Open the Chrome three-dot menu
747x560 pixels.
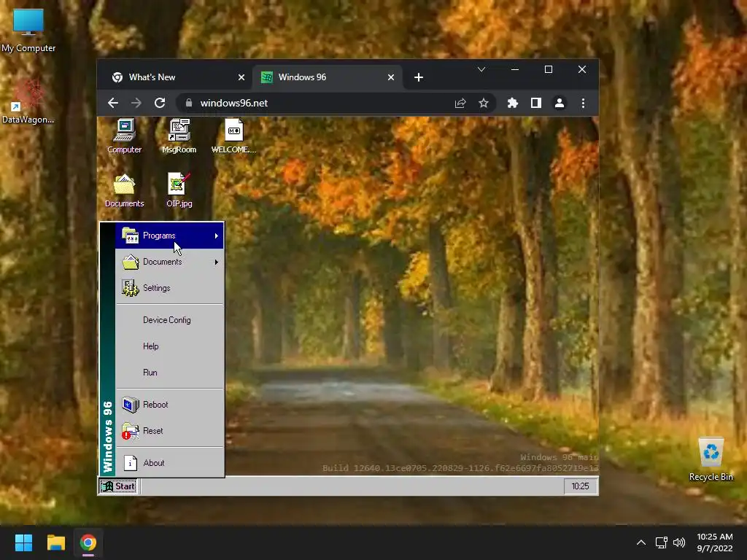point(583,103)
